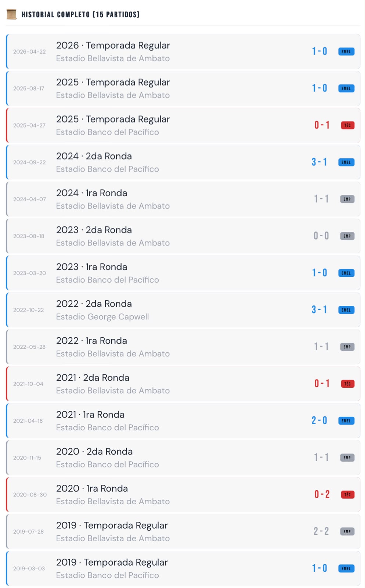Select the 2024 2da Ronda match row
The width and height of the screenshot is (365, 588).
pos(183,162)
